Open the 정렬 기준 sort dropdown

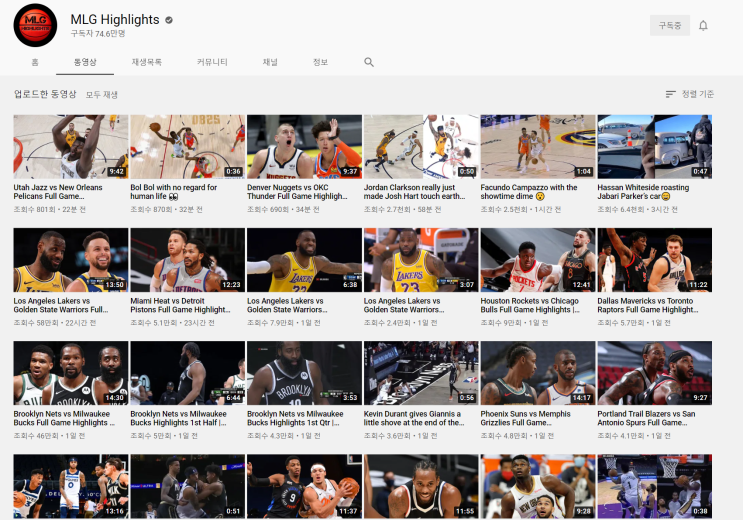tap(689, 94)
